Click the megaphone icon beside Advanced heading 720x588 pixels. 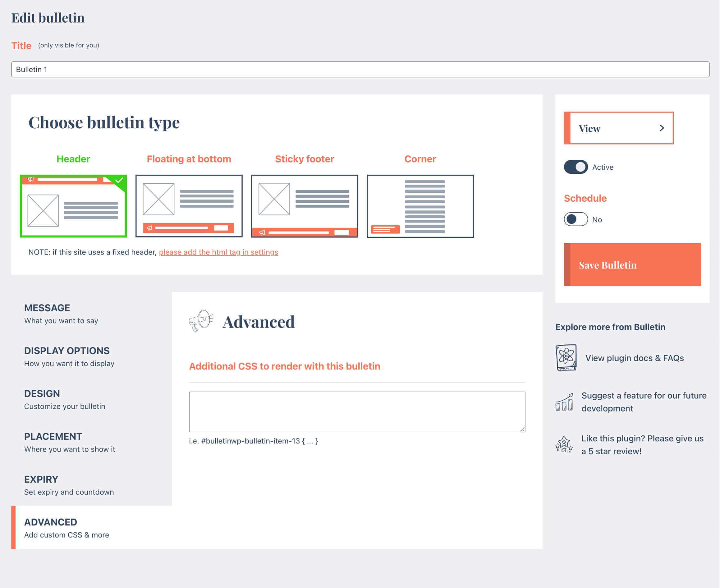pos(201,320)
